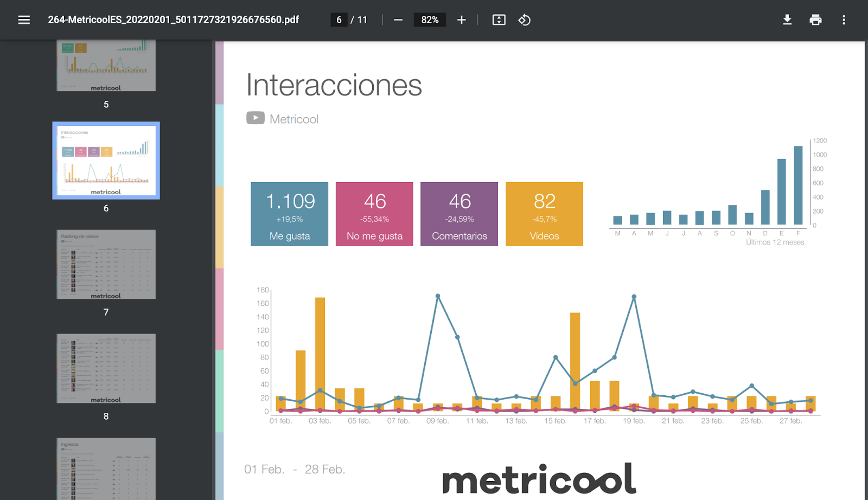Open page 8 thumbnail
The width and height of the screenshot is (868, 500).
tap(106, 368)
